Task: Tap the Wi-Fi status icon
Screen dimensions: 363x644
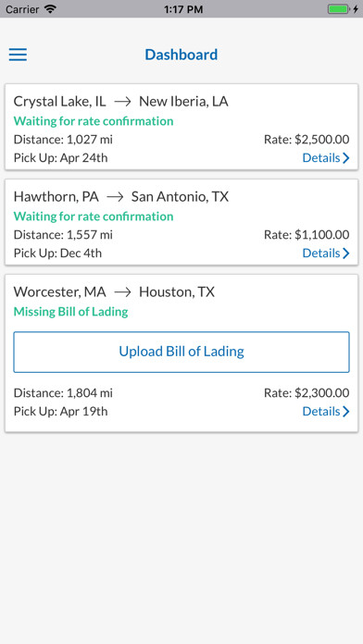Action: (x=51, y=8)
